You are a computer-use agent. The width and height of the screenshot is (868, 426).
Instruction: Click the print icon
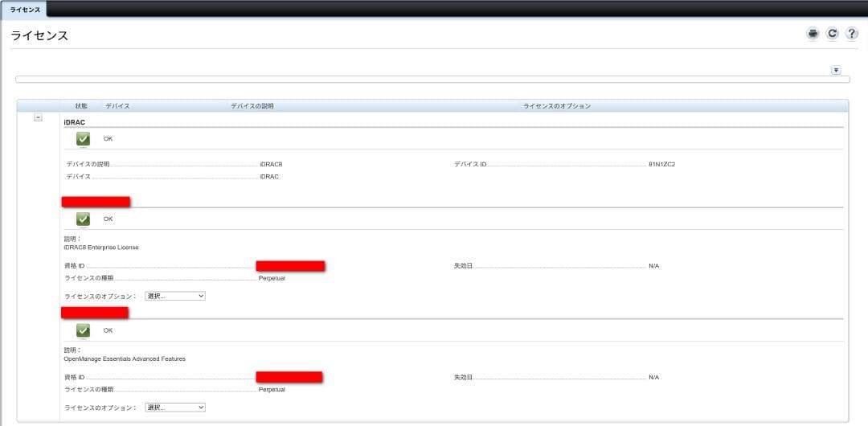point(813,33)
